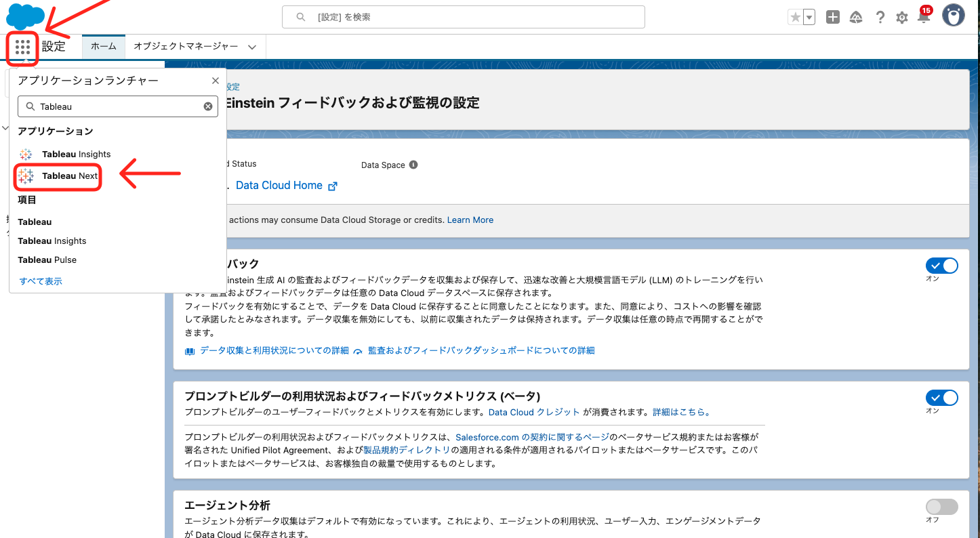The image size is (980, 538).
Task: Click the Learn More link
Action: [470, 220]
